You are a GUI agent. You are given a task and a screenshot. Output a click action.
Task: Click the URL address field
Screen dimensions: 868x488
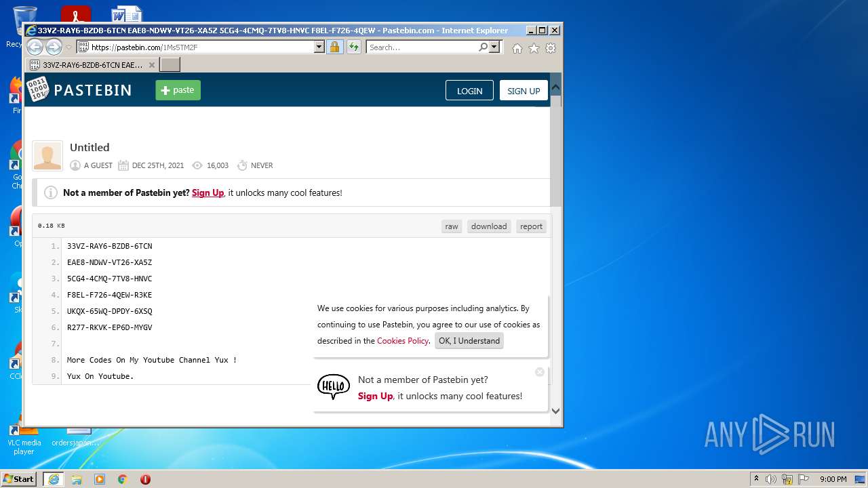201,47
